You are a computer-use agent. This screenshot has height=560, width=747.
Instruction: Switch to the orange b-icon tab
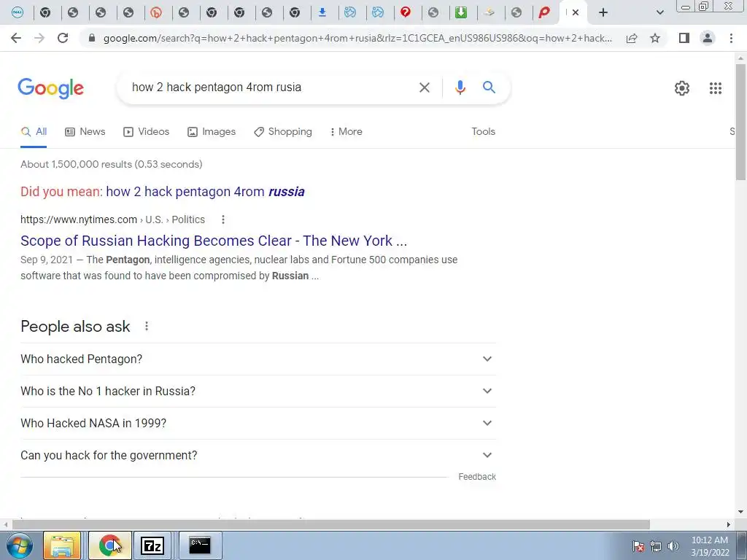click(x=156, y=12)
